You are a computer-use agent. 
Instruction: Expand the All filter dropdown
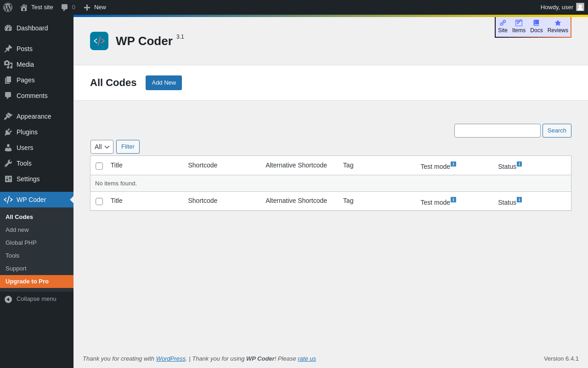click(102, 147)
